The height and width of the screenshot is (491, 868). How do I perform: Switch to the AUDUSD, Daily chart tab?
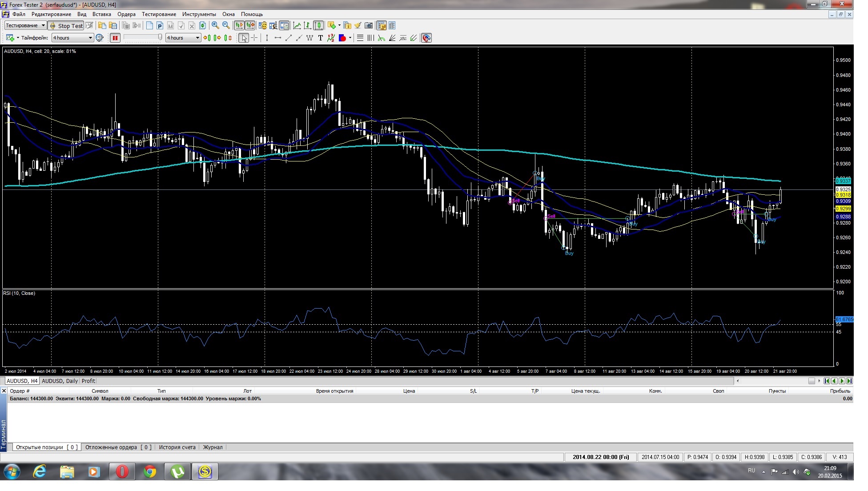[60, 381]
